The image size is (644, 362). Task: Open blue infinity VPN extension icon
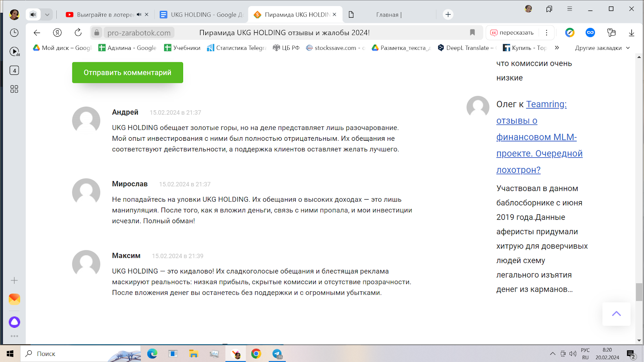pyautogui.click(x=590, y=33)
